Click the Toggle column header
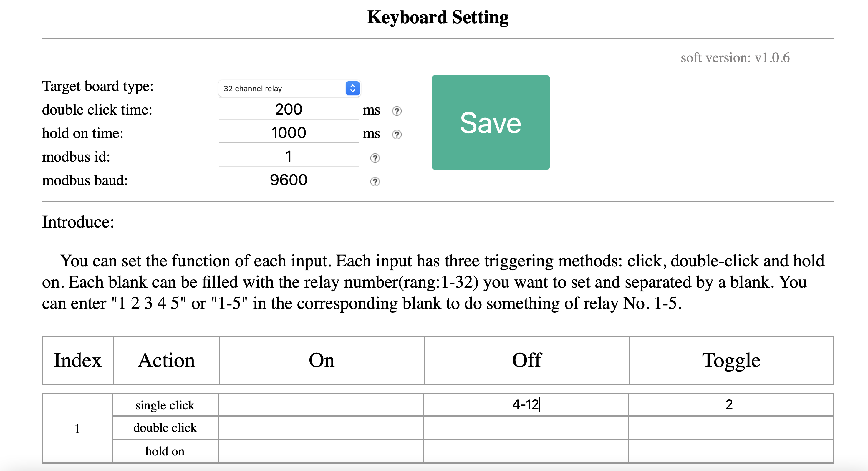The width and height of the screenshot is (868, 471). [731, 360]
